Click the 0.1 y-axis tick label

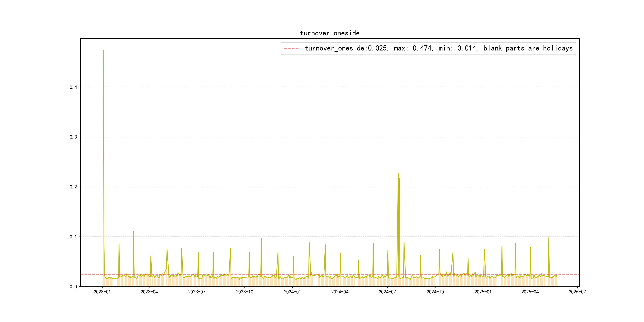(73, 237)
